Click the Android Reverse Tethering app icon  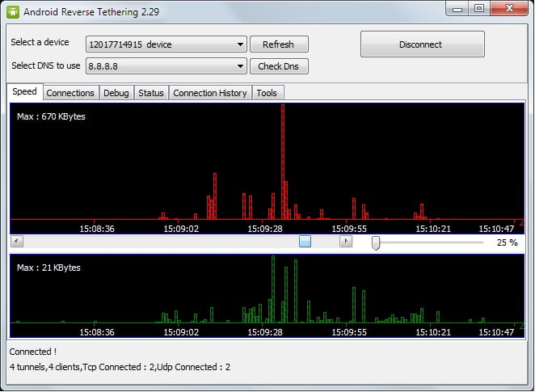pos(13,12)
